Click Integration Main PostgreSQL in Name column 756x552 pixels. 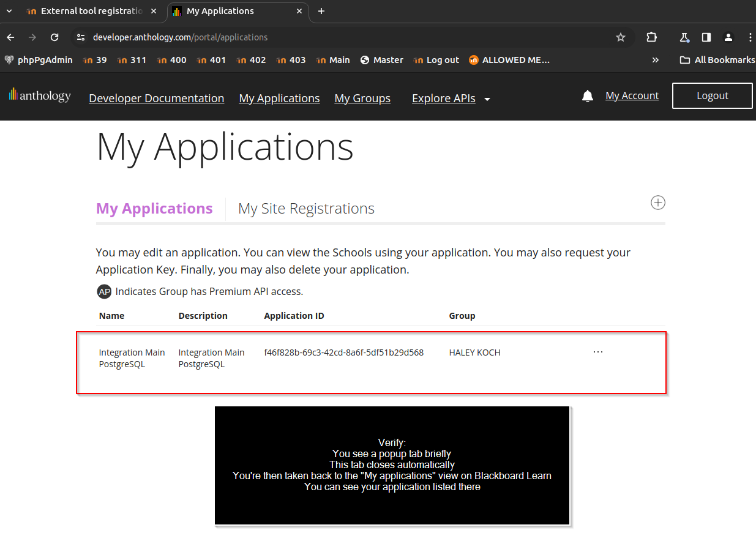point(132,359)
